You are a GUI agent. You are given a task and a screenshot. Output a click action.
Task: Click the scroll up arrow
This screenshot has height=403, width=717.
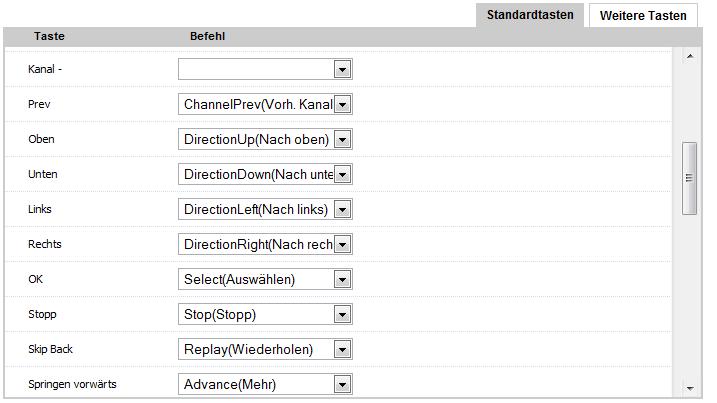(689, 56)
